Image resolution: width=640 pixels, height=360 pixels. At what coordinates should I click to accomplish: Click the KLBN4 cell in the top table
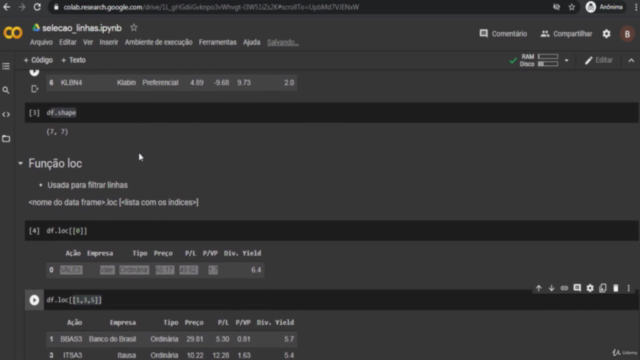click(71, 82)
